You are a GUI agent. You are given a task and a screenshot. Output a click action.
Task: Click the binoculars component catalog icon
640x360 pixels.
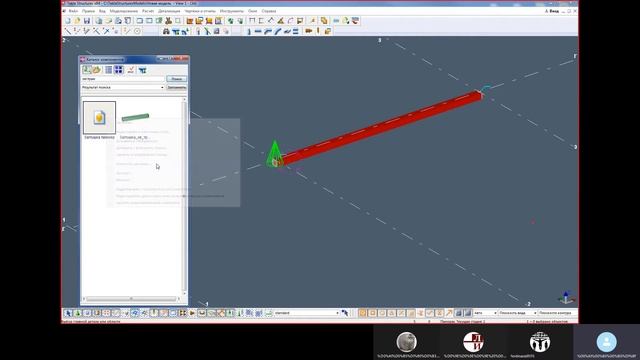click(166, 31)
